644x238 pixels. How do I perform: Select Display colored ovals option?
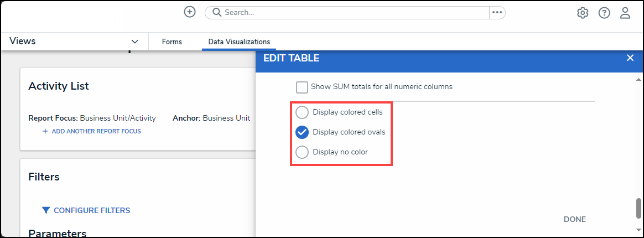pos(302,132)
